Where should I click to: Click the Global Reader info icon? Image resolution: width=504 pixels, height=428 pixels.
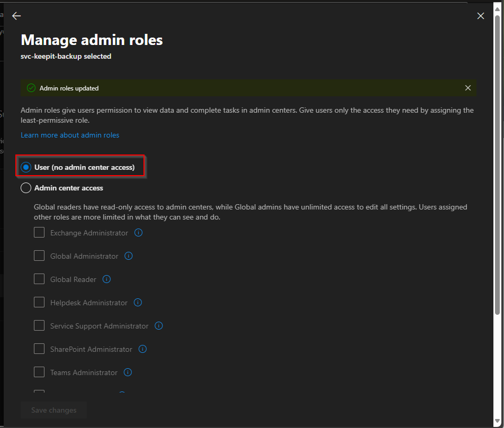coord(106,279)
